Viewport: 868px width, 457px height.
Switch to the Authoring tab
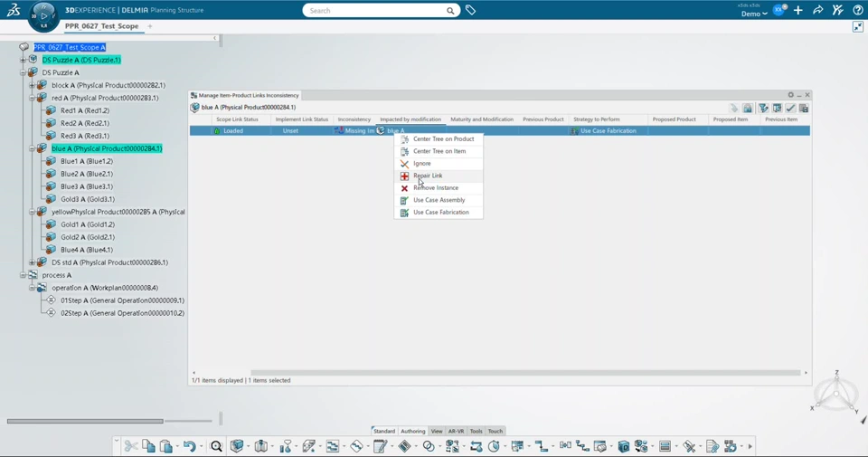click(413, 431)
